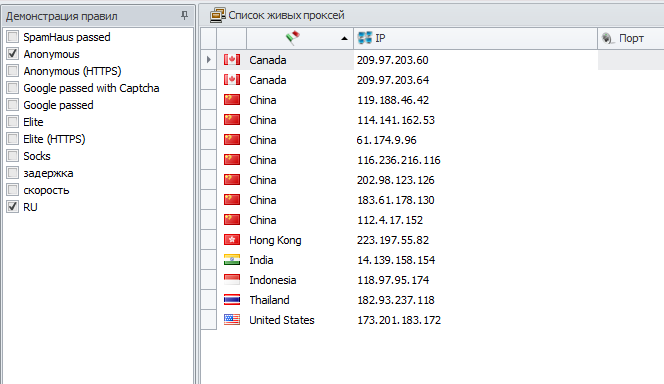Click the icon in Порт column header

pos(608,39)
